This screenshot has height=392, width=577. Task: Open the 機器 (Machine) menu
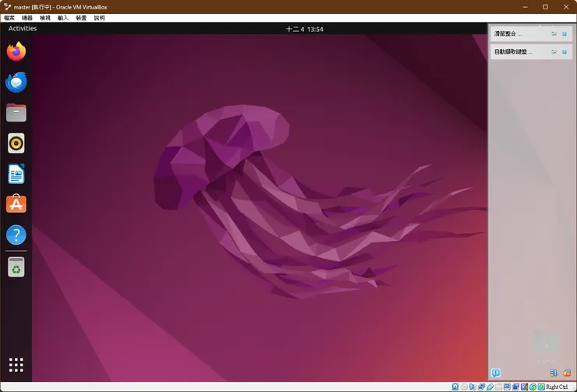[27, 17]
